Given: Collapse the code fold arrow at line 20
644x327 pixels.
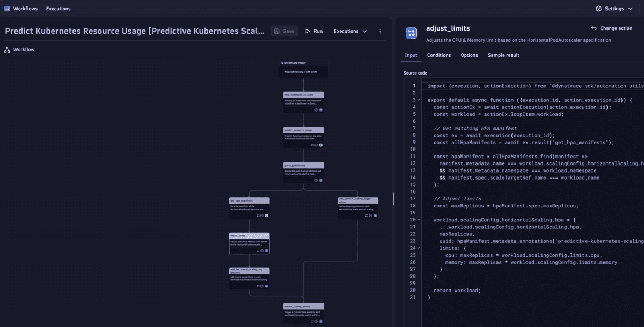Looking at the screenshot, I should (418, 220).
